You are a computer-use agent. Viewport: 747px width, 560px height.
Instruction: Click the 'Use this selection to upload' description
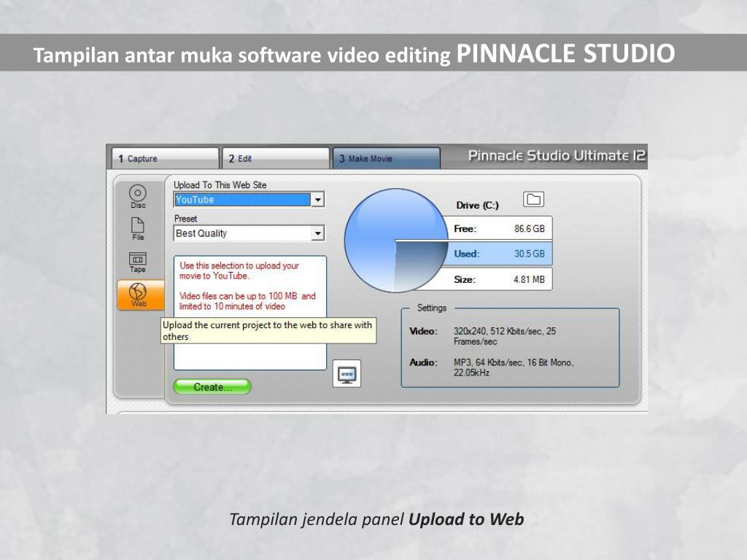[239, 271]
